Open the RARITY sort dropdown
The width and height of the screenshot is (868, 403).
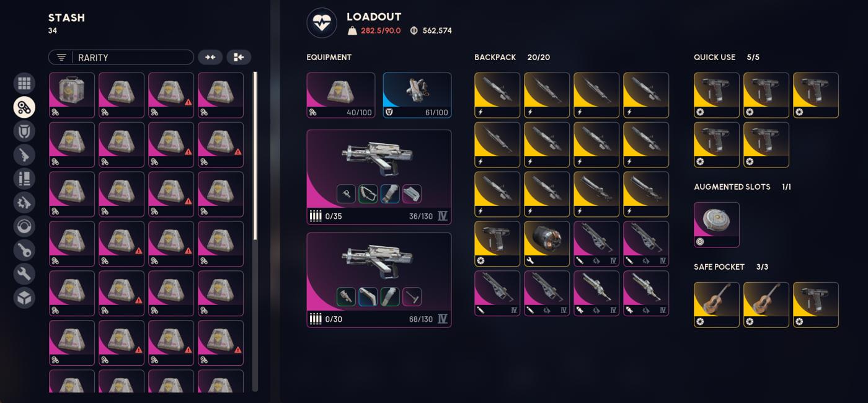point(121,57)
